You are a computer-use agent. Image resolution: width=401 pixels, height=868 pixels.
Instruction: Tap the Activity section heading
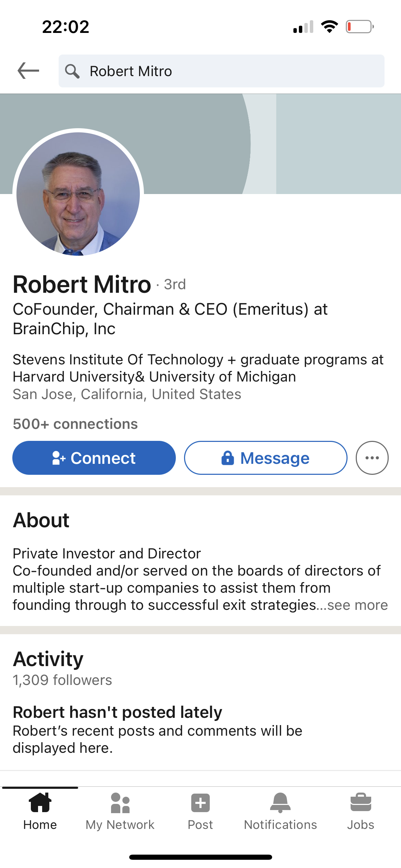pyautogui.click(x=48, y=659)
